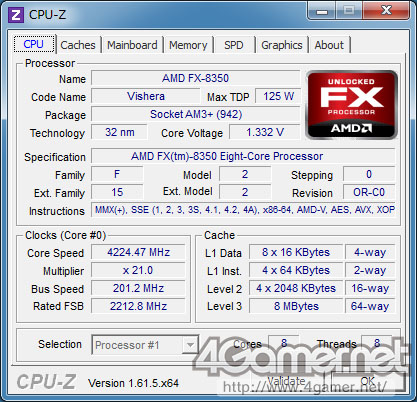Screen dimensions: 417x402
Task: Click the Core Voltage 1.332 V field
Action: (x=265, y=132)
